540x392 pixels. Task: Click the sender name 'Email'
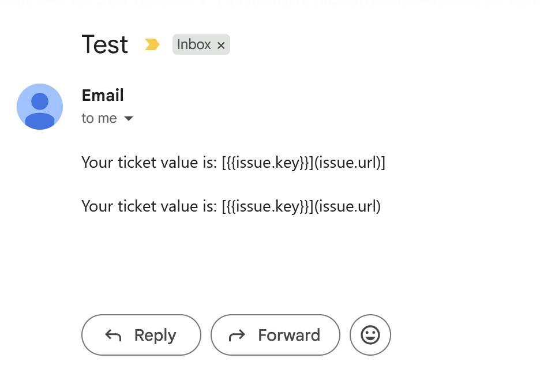[103, 95]
